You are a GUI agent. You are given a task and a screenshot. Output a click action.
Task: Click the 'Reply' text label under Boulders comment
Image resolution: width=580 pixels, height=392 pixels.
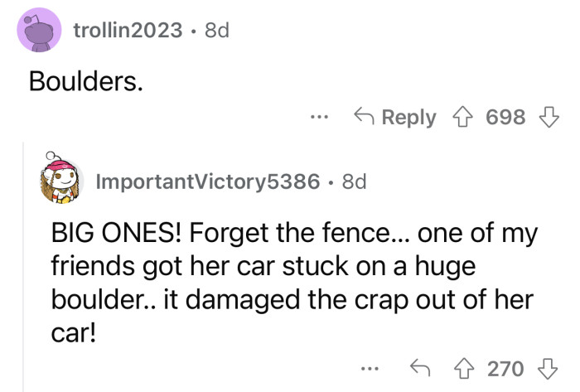409,118
